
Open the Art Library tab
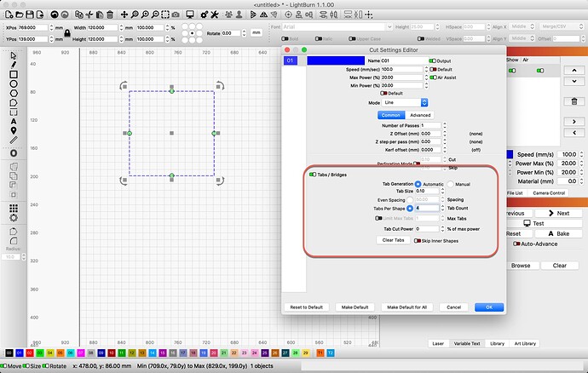click(525, 343)
